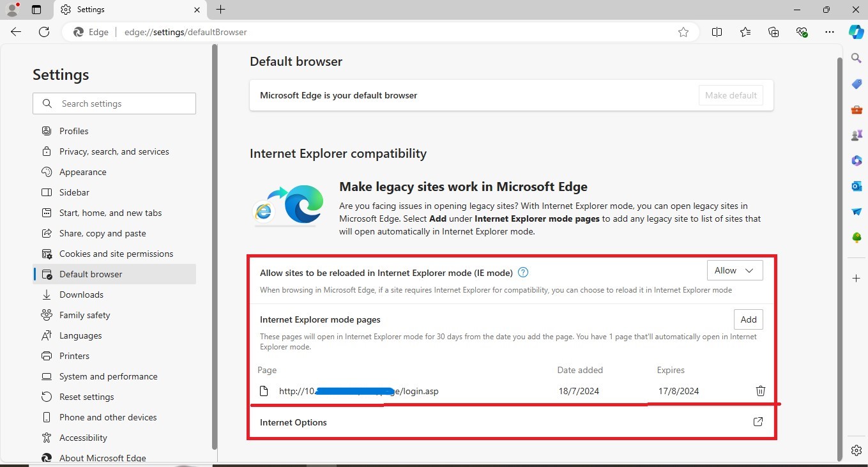Click Add for Internet Explorer mode pages
Viewport: 868px width, 467px height.
click(x=749, y=319)
